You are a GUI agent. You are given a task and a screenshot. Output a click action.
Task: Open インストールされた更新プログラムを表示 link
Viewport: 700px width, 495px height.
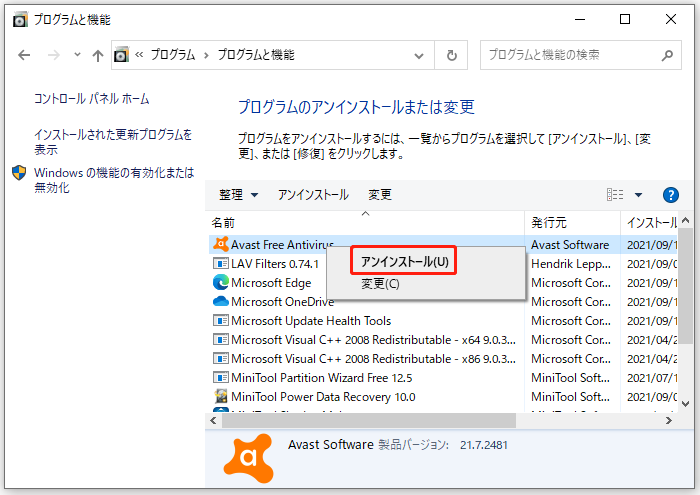pos(113,141)
